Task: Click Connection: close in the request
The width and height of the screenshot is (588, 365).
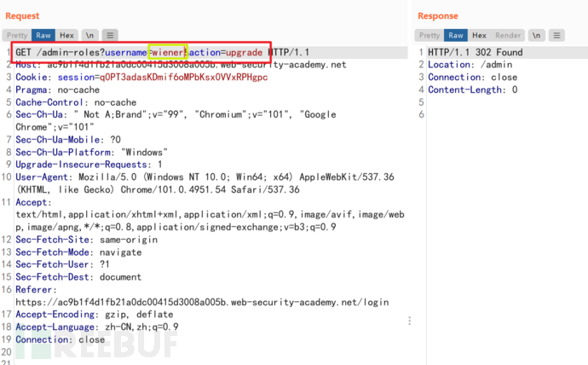Action: 60,339
